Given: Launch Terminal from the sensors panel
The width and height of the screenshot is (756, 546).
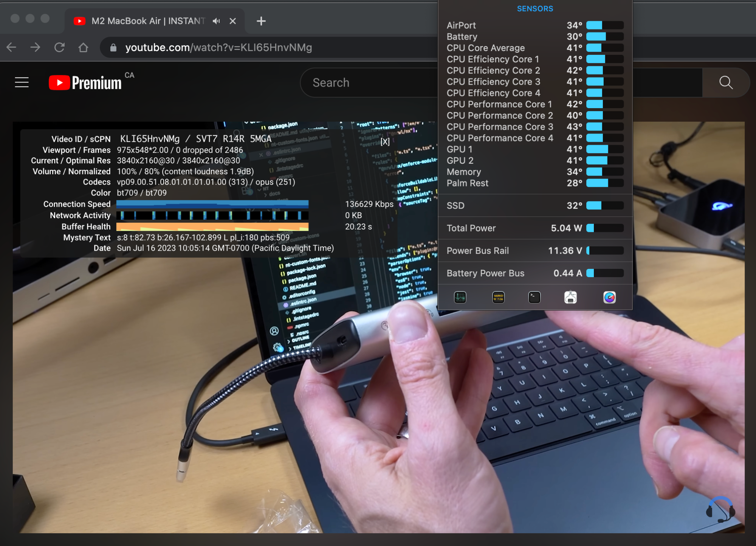Looking at the screenshot, I should pyautogui.click(x=534, y=298).
